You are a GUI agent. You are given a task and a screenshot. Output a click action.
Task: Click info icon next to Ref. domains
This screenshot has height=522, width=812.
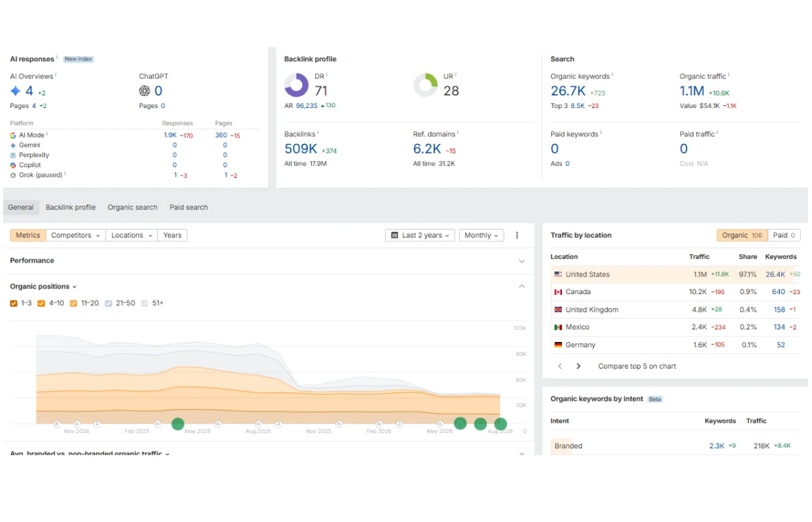pos(458,133)
